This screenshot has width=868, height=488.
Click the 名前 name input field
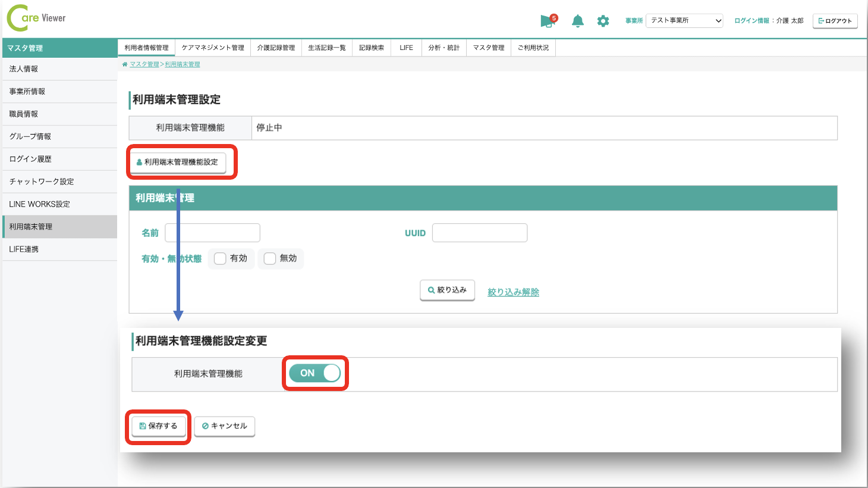coord(212,233)
